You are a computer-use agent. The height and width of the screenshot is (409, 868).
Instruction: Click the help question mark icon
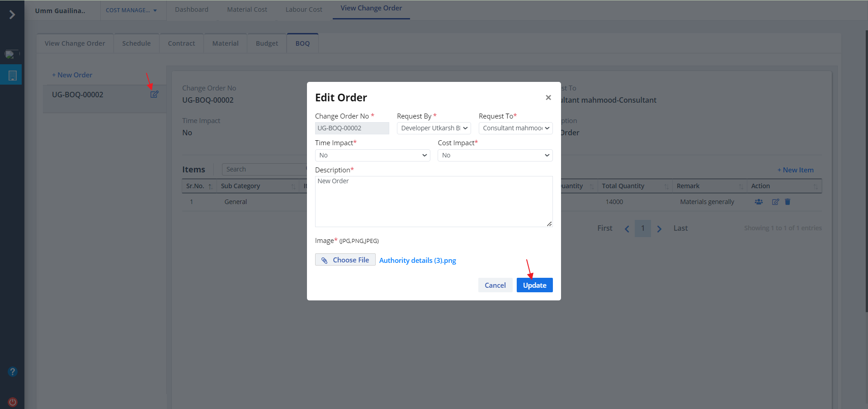tap(12, 372)
